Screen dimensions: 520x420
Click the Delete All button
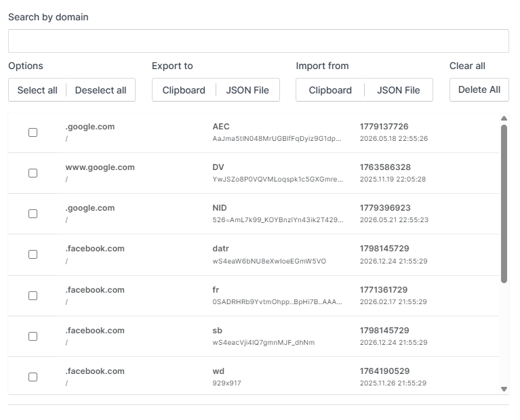[x=479, y=89]
